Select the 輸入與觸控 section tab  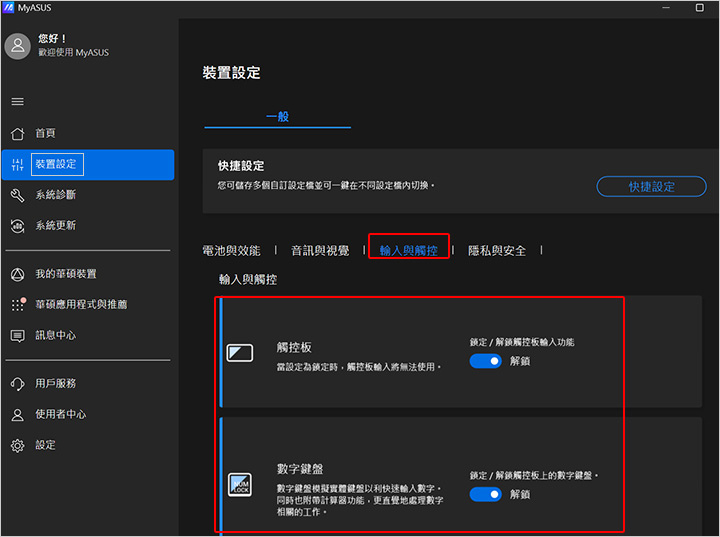pos(409,251)
